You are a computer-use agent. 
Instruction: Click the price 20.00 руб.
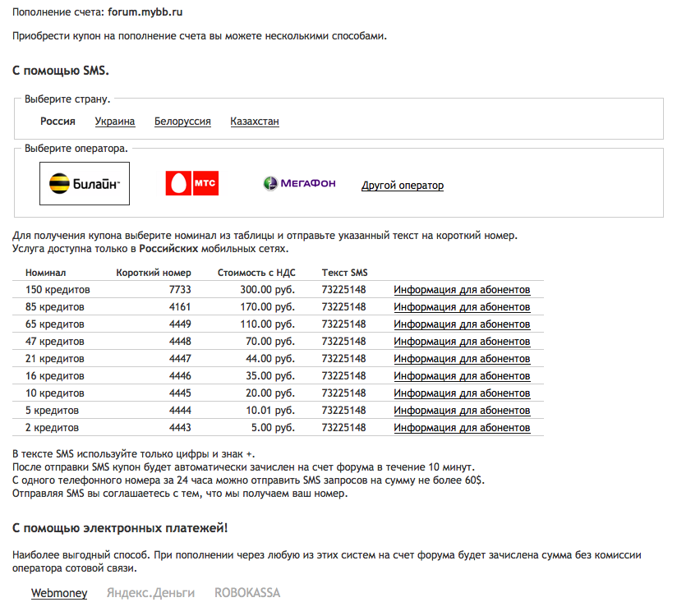[x=270, y=393]
